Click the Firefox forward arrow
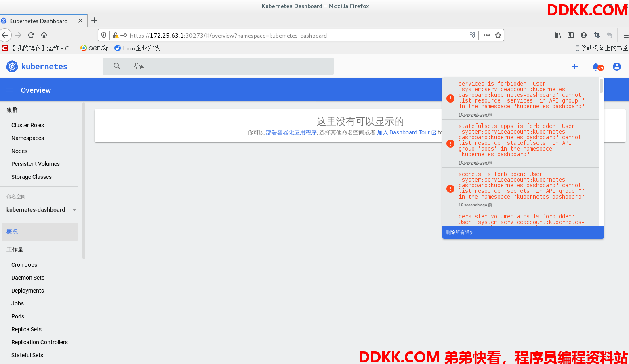Viewport: 629px width, 364px height. [x=18, y=35]
